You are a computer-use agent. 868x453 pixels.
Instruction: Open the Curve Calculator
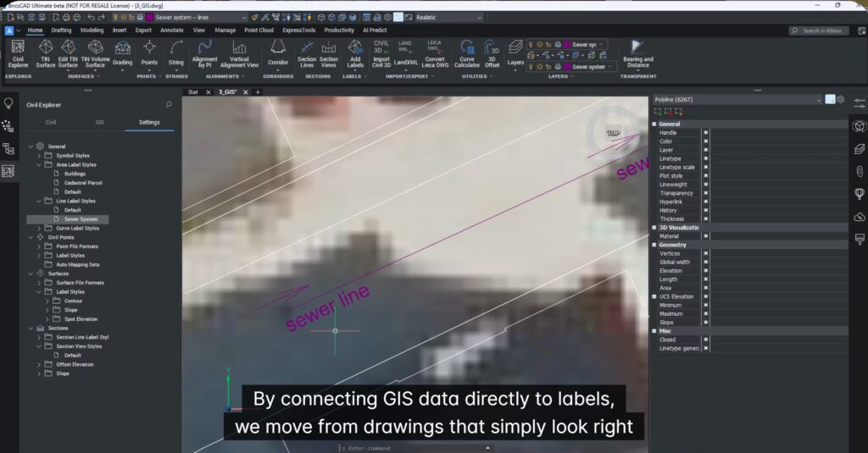[x=467, y=53]
